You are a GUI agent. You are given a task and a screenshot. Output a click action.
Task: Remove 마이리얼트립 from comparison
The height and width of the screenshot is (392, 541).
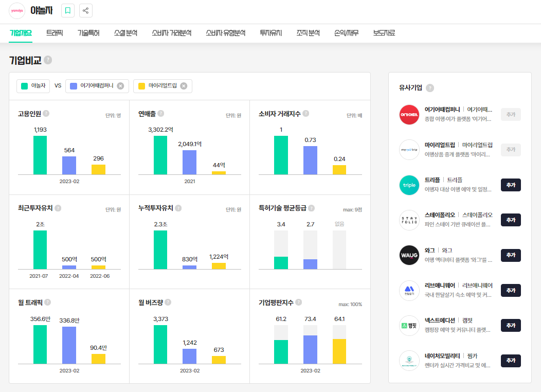point(184,86)
